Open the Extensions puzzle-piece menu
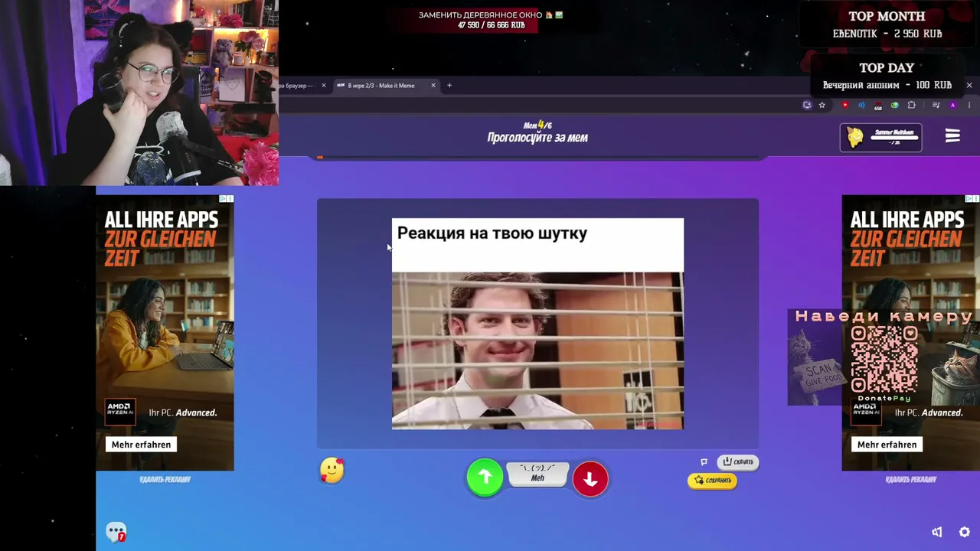The width and height of the screenshot is (980, 551). pos(911,105)
